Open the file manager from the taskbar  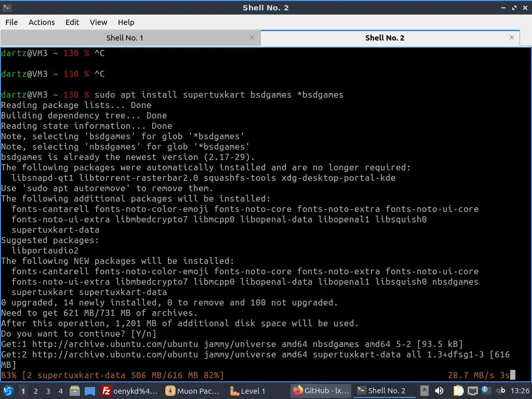(75, 391)
